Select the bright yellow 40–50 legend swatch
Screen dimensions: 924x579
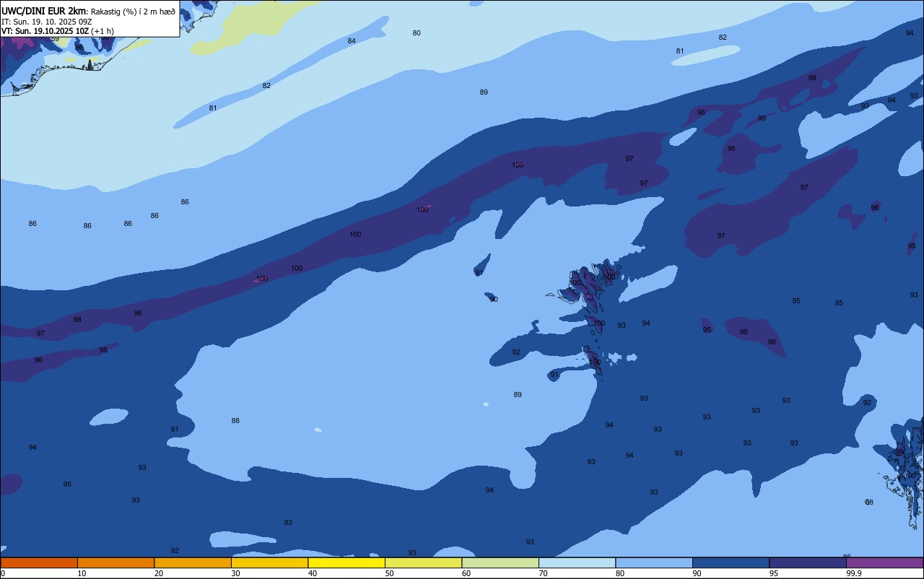tap(346, 562)
